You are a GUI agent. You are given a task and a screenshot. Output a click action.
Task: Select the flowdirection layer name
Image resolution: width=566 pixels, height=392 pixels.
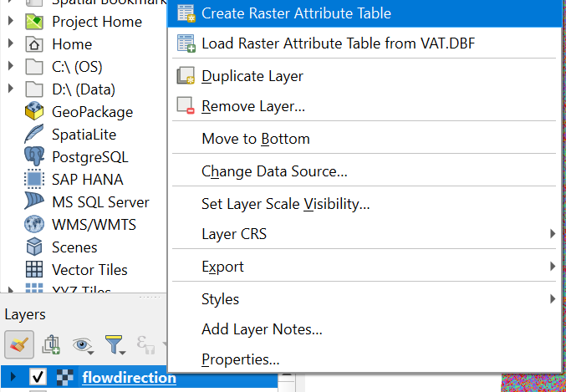click(130, 378)
